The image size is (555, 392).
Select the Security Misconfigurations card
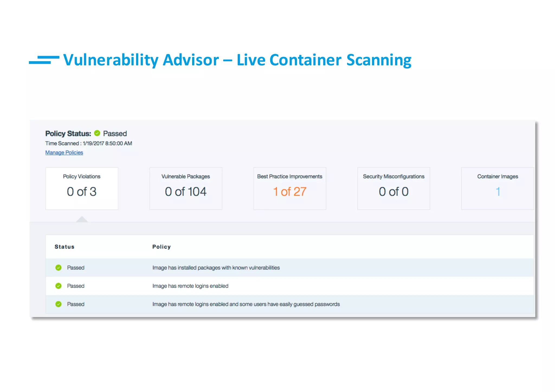pos(394,189)
